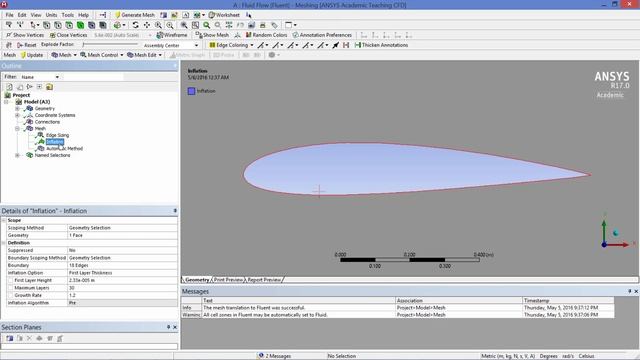This screenshot has width=640, height=360.
Task: Click the Zoom To Fit icon
Action: [x=184, y=25]
